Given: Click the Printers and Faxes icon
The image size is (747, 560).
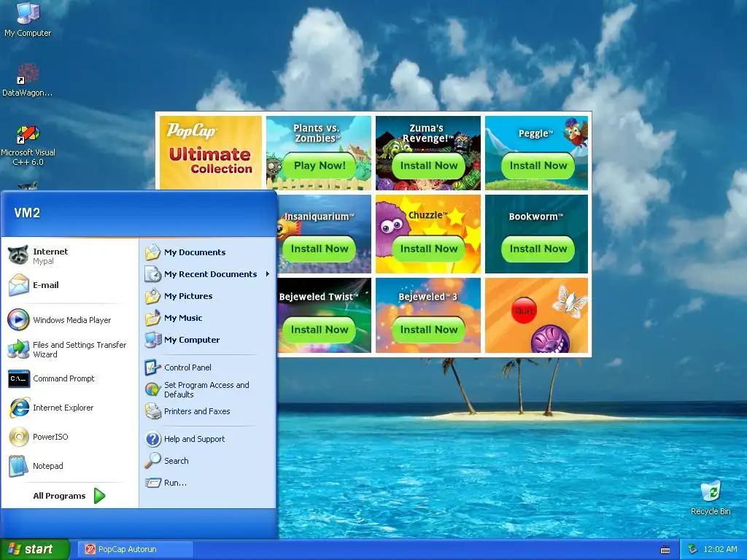Looking at the screenshot, I should coord(153,411).
